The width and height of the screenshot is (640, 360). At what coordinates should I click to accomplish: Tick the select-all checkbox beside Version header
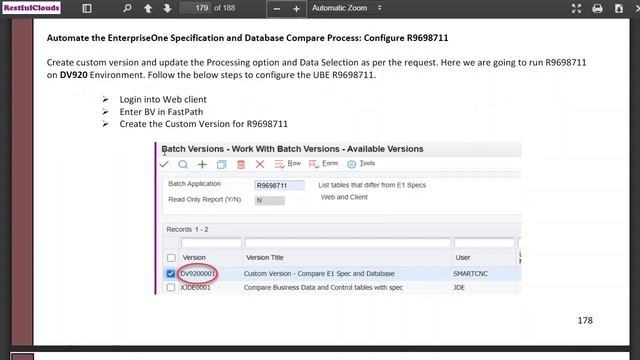[171, 258]
